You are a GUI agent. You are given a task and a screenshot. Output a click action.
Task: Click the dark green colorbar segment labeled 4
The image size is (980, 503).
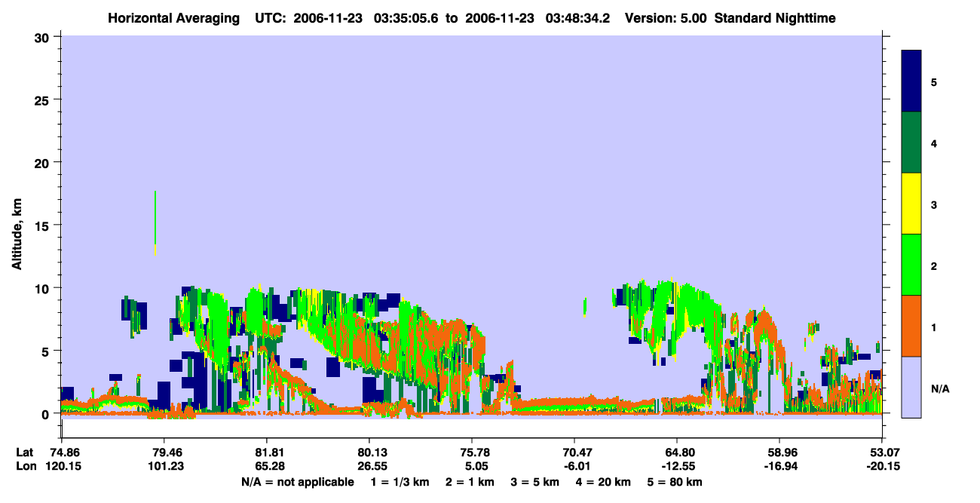coord(911,143)
